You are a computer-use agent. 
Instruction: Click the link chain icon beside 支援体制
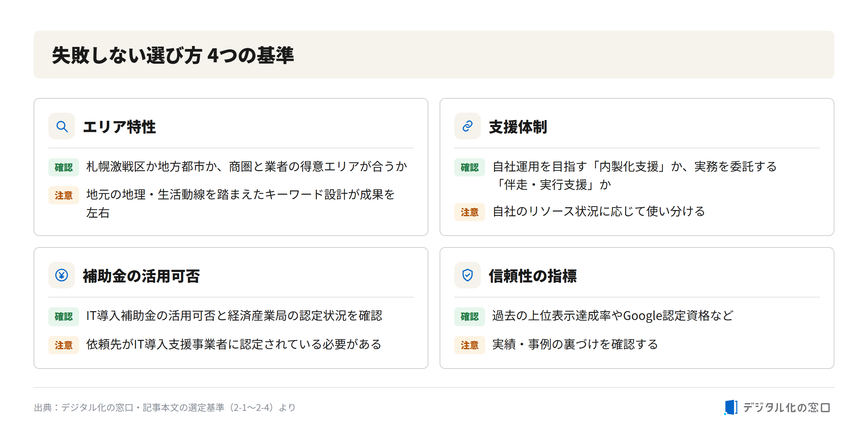click(468, 126)
